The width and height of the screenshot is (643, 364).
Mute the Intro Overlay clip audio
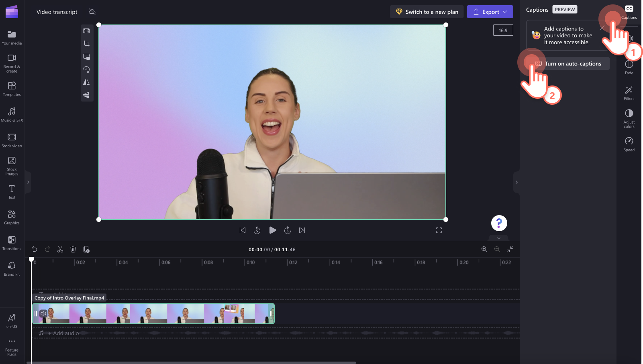[x=43, y=313]
